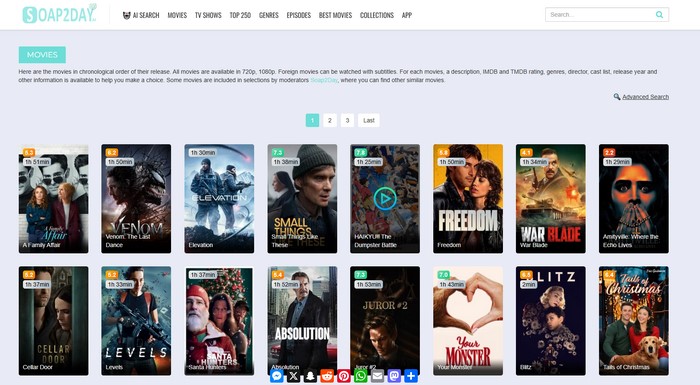Image resolution: width=700 pixels, height=385 pixels.
Task: Share on Mastodon icon
Action: pos(394,376)
